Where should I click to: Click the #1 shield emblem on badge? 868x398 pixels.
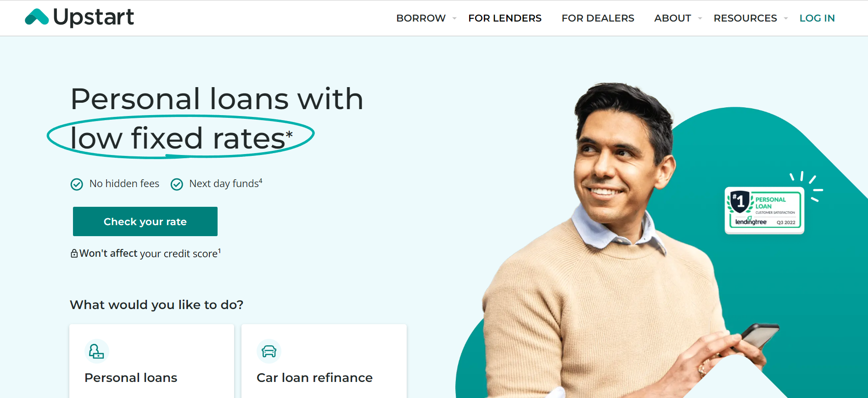(x=740, y=202)
